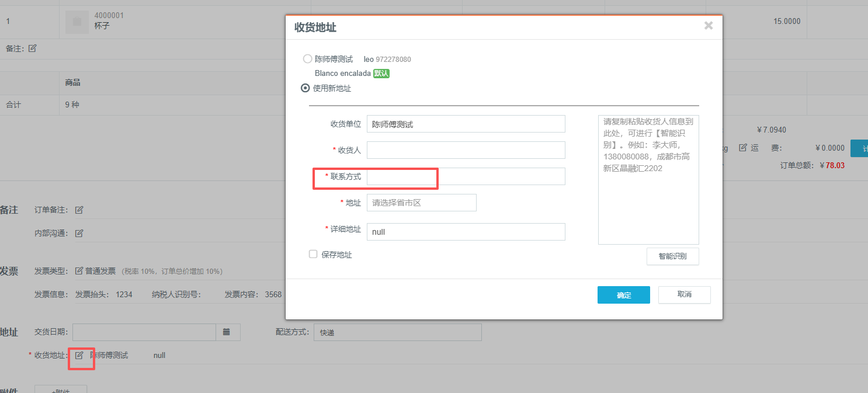Click the green 默认 tag
This screenshot has height=393, width=868.
pyautogui.click(x=381, y=74)
